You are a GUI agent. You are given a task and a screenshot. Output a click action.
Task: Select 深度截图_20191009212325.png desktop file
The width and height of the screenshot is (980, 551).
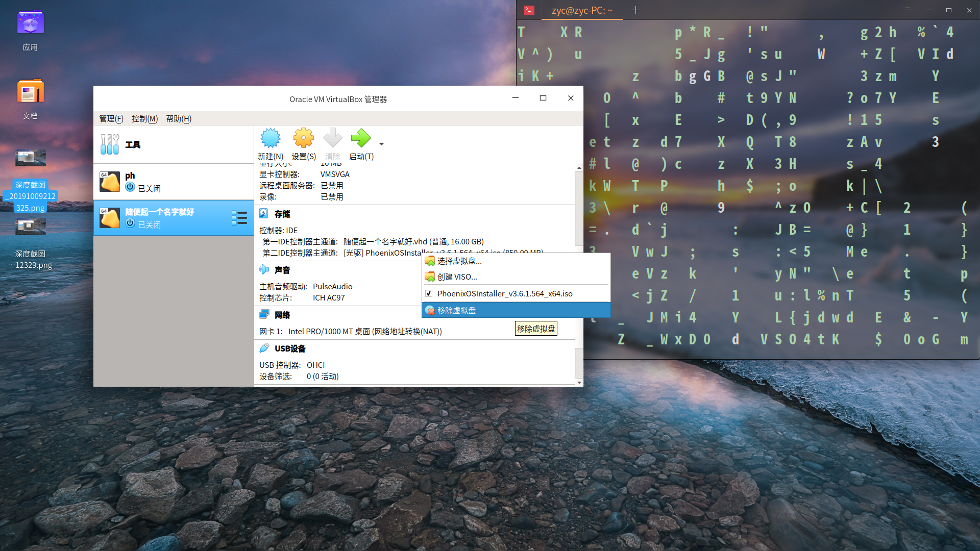click(x=30, y=180)
